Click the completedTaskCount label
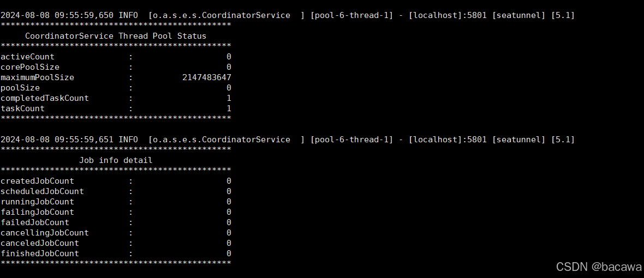Screen dimensions: 644x278 pos(45,99)
